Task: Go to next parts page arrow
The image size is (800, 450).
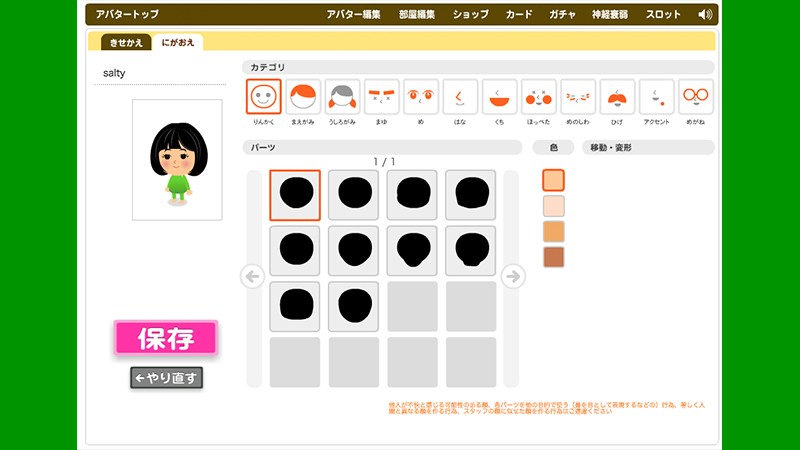Action: pos(512,277)
